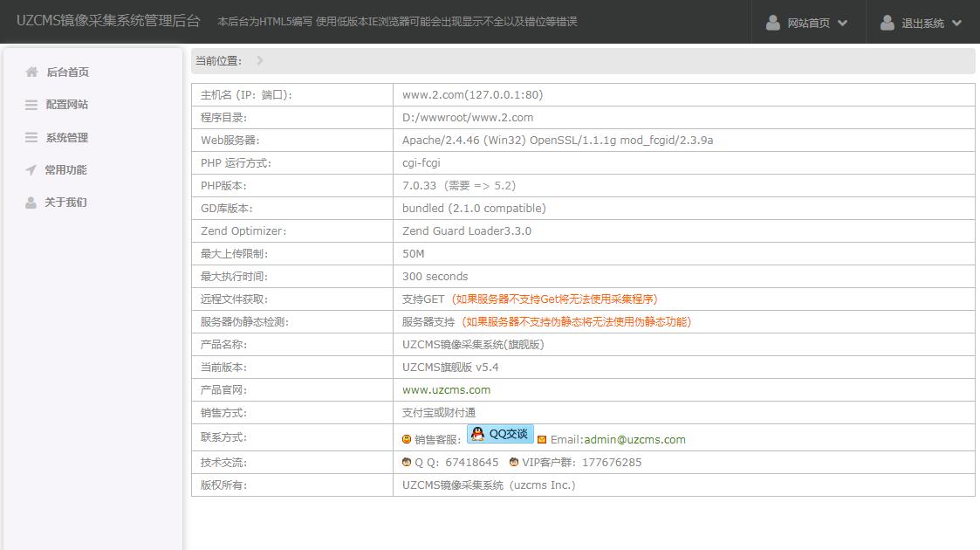980x550 pixels.
Task: Click the QQ penguin icon in 联系方式 row
Action: pyautogui.click(x=477, y=434)
